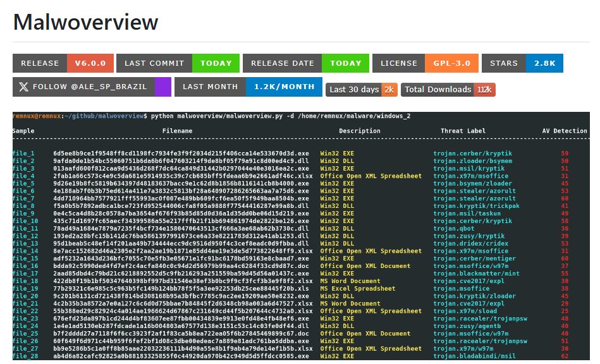This screenshot has width=600, height=364.
Task: Click the Release Date today badge
Action: (x=306, y=63)
